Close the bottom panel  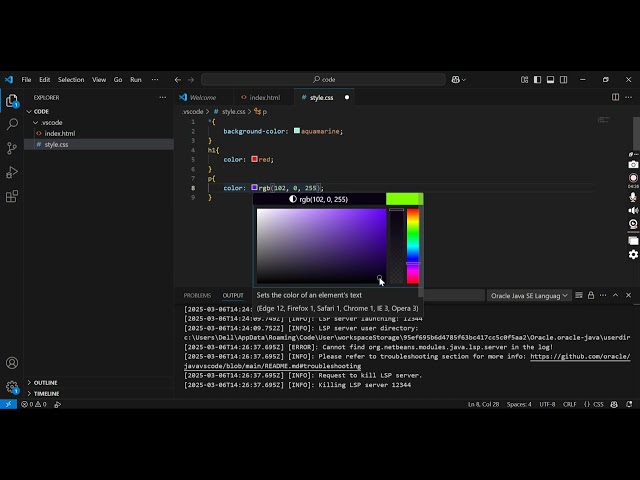tap(629, 295)
